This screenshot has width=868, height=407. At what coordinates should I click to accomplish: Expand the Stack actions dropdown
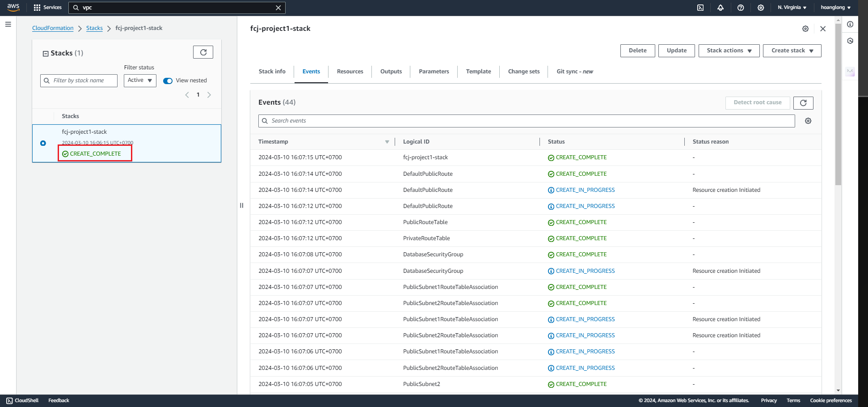(x=729, y=51)
